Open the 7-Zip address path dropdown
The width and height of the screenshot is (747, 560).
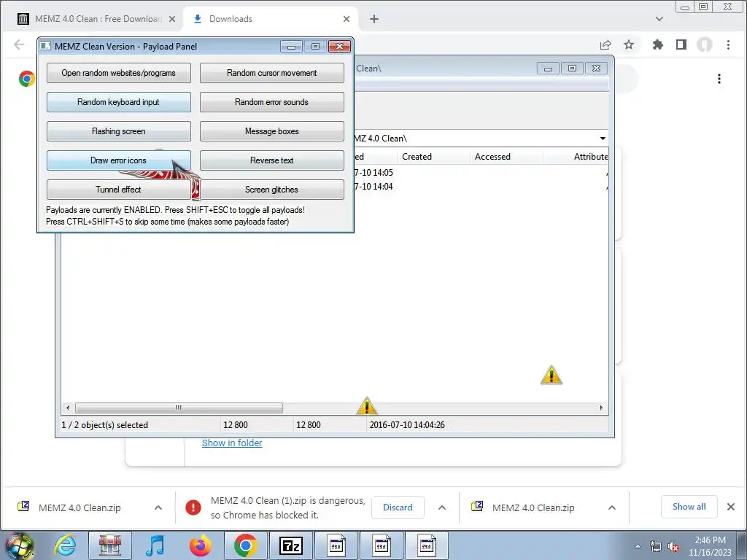[603, 139]
